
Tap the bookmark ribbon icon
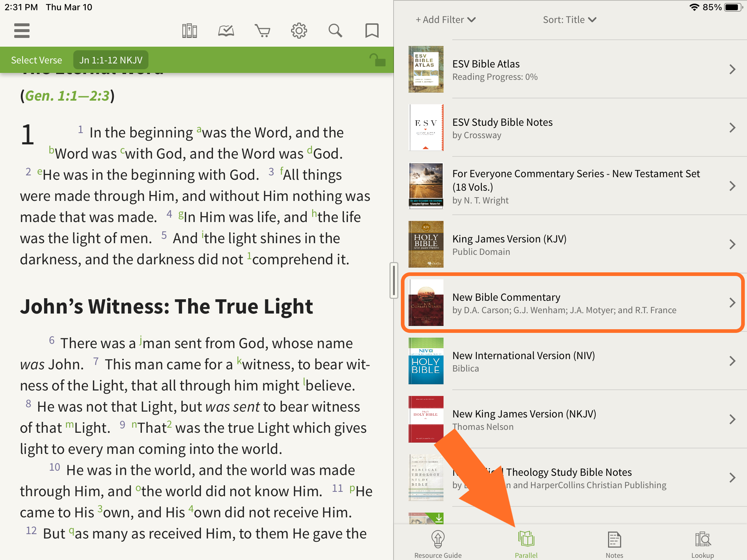point(372,31)
